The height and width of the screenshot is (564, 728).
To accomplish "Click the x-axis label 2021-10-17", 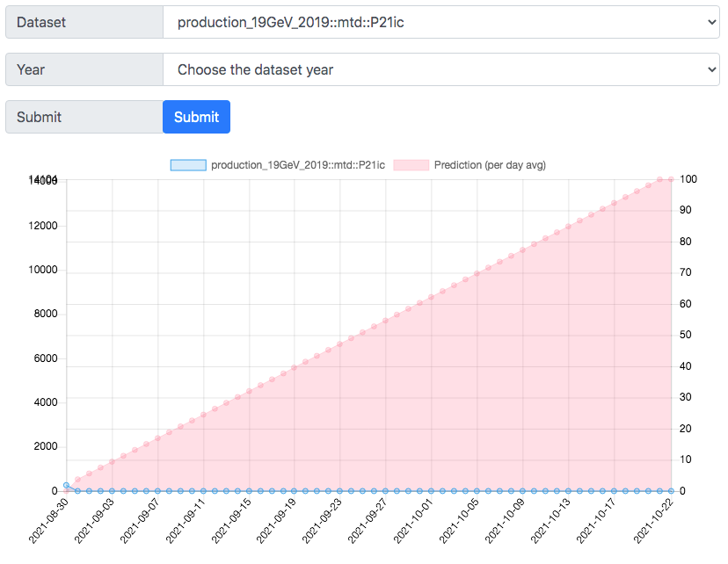I will coord(596,521).
